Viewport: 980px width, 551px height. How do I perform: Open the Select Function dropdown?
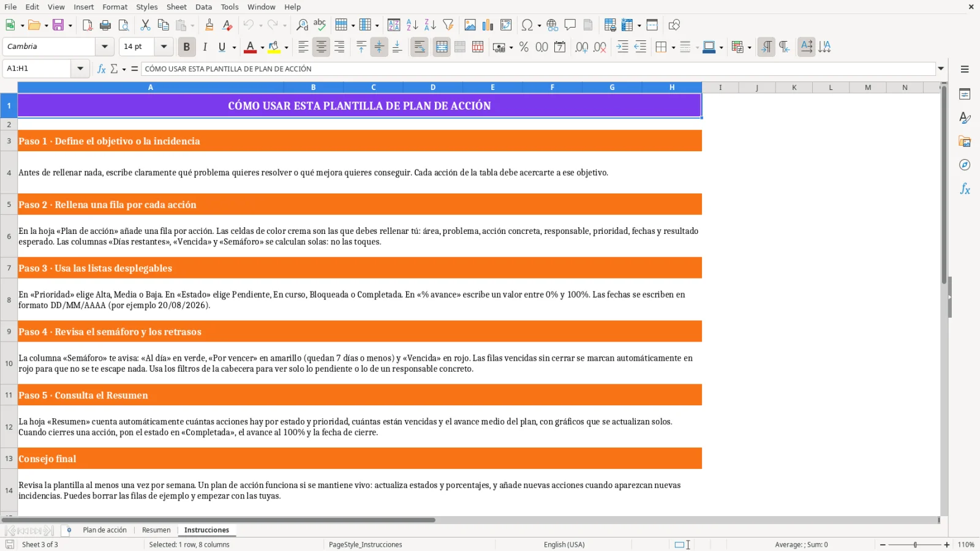(124, 69)
